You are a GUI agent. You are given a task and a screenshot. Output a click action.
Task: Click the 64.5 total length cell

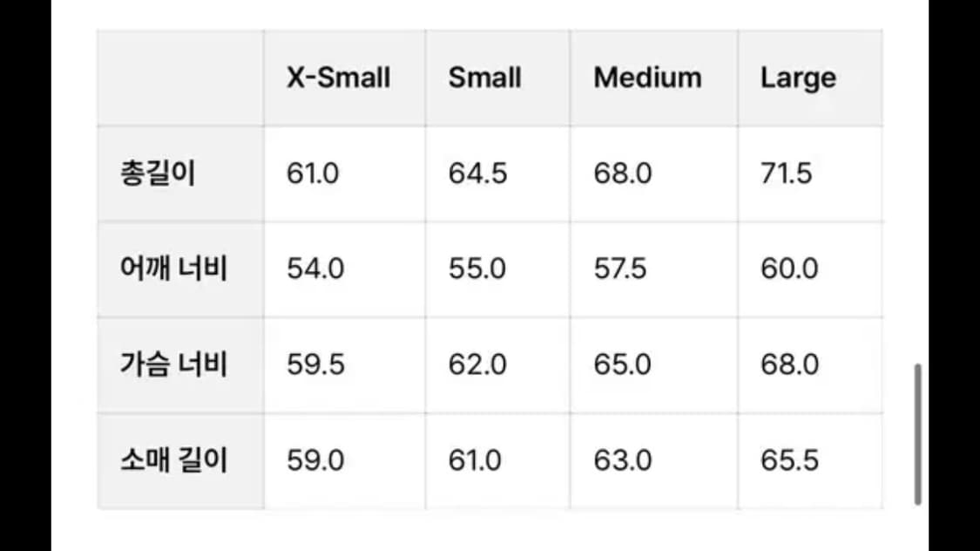[x=477, y=173]
